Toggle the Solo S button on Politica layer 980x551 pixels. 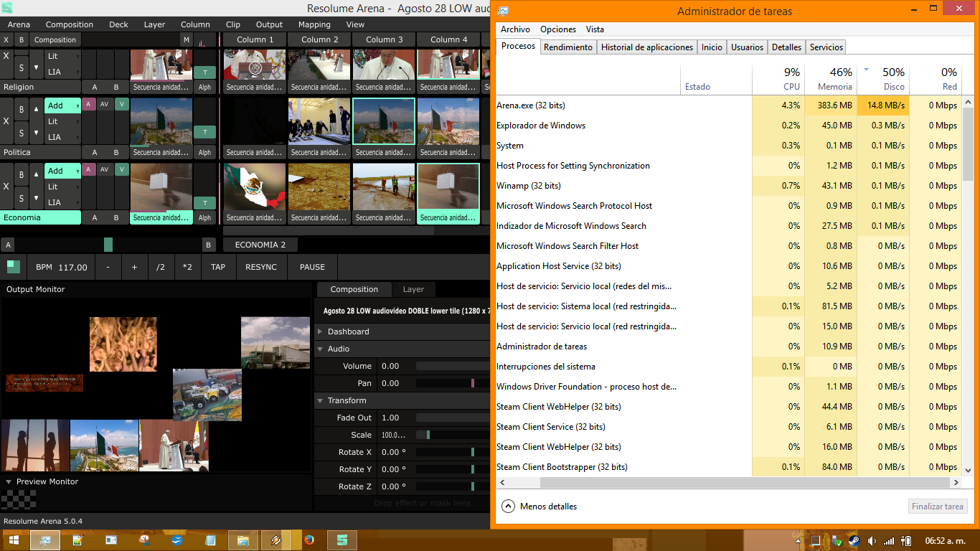click(22, 133)
